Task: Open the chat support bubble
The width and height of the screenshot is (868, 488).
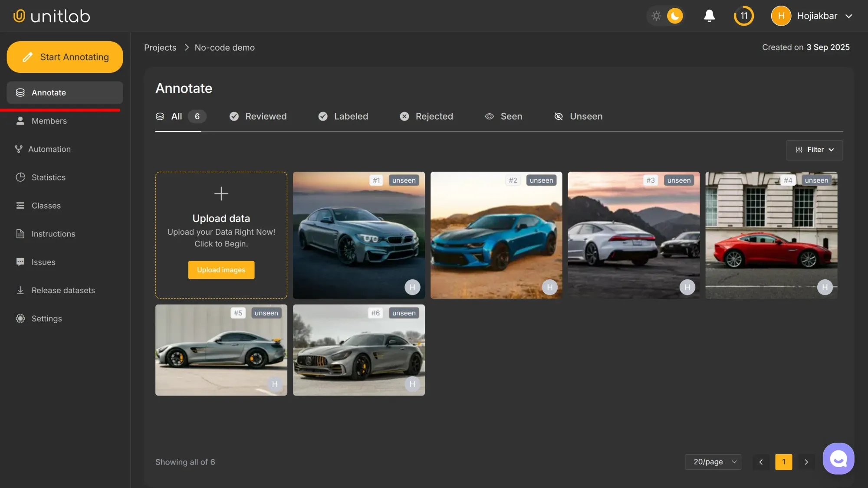Action: [838, 459]
